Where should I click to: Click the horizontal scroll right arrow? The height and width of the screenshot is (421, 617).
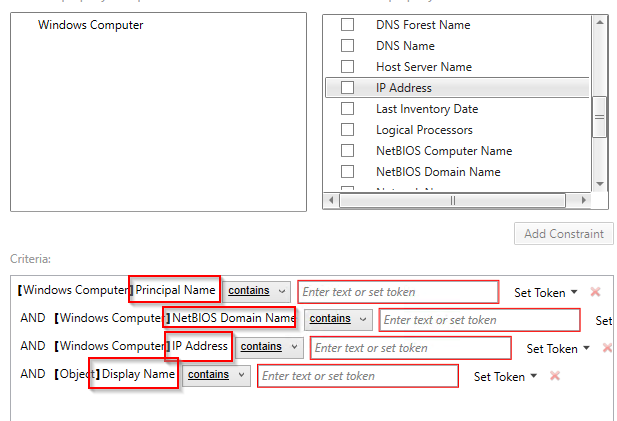tap(584, 200)
